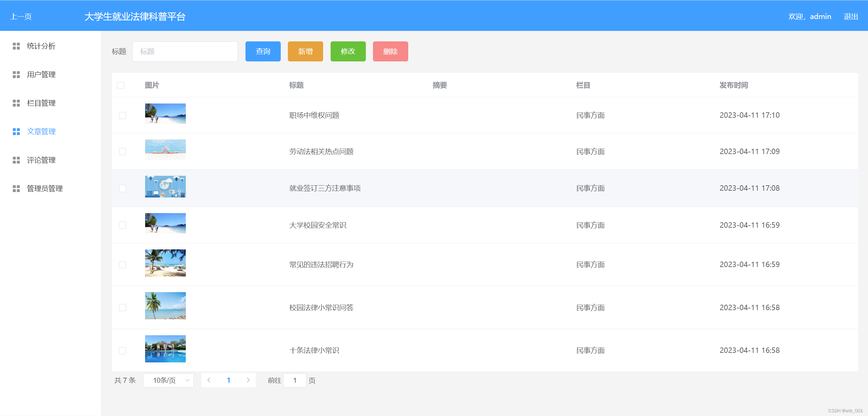This screenshot has width=868, height=416.
Task: Focus the 标题 search input field
Action: pos(185,52)
